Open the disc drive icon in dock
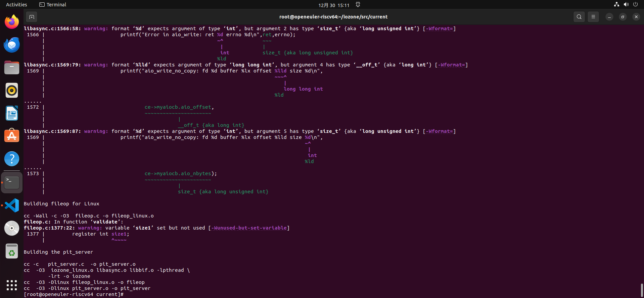The image size is (644, 298). pos(12,228)
